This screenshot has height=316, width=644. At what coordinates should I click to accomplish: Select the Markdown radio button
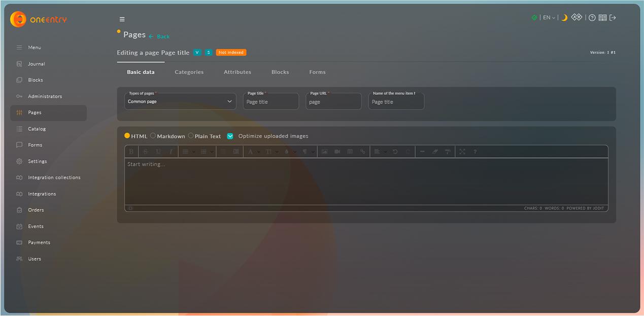coord(153,136)
